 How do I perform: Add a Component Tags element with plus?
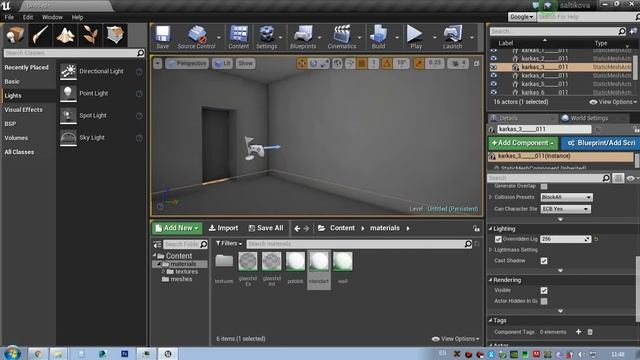[578, 332]
